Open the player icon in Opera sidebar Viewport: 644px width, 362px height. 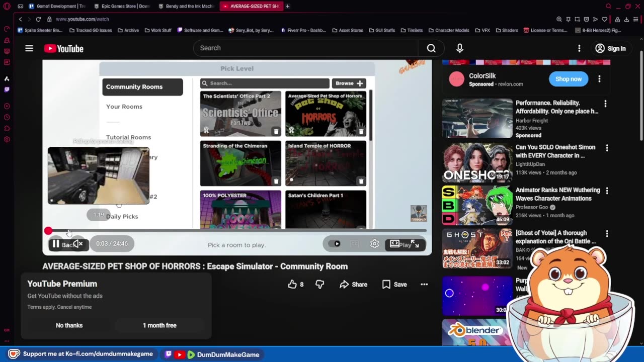[x=7, y=106]
